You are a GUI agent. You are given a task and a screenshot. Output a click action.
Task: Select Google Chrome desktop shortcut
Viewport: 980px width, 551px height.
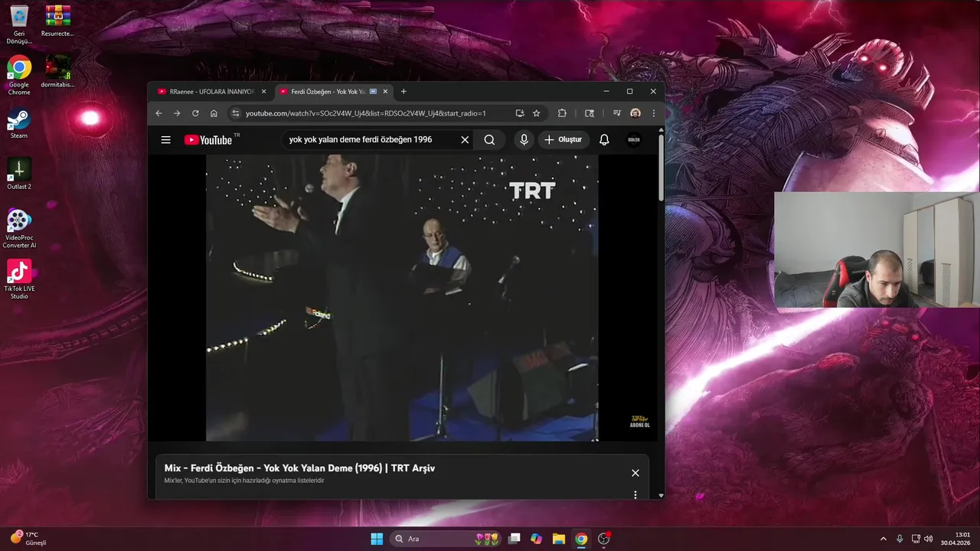click(x=19, y=75)
